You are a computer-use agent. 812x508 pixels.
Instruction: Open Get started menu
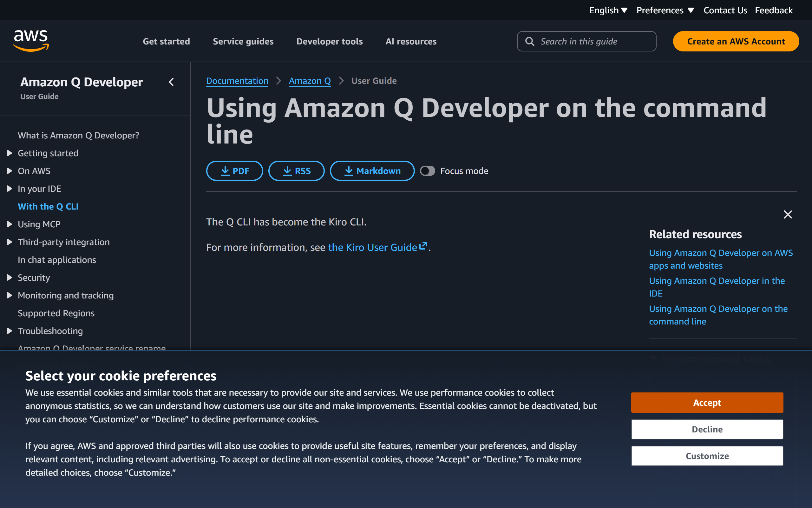coord(166,41)
